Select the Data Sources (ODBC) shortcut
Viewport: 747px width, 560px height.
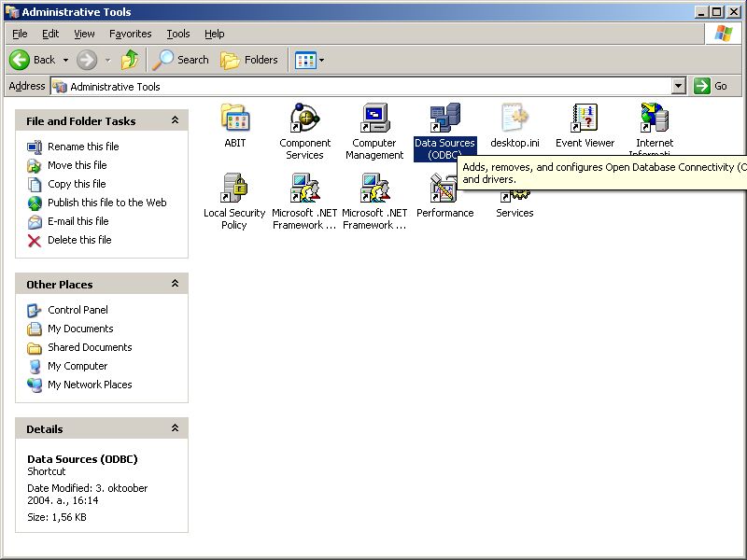(x=444, y=118)
